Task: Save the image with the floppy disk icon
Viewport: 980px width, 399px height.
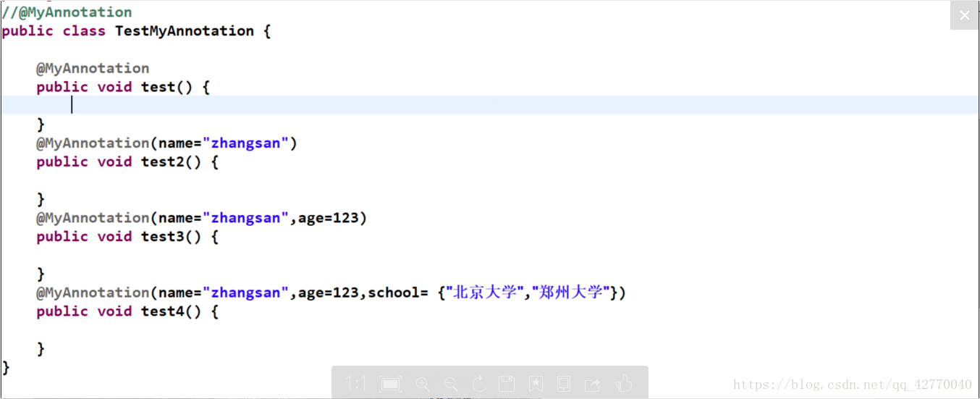Action: point(507,384)
